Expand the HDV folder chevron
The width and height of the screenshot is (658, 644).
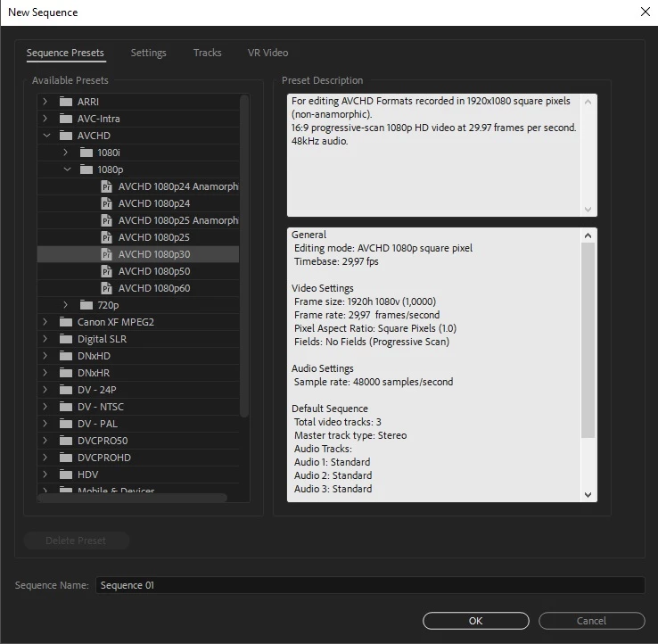45,475
